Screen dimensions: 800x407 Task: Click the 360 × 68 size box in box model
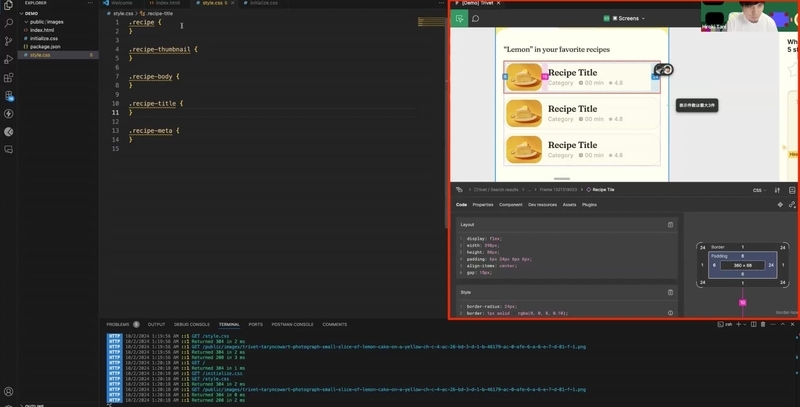click(x=742, y=265)
